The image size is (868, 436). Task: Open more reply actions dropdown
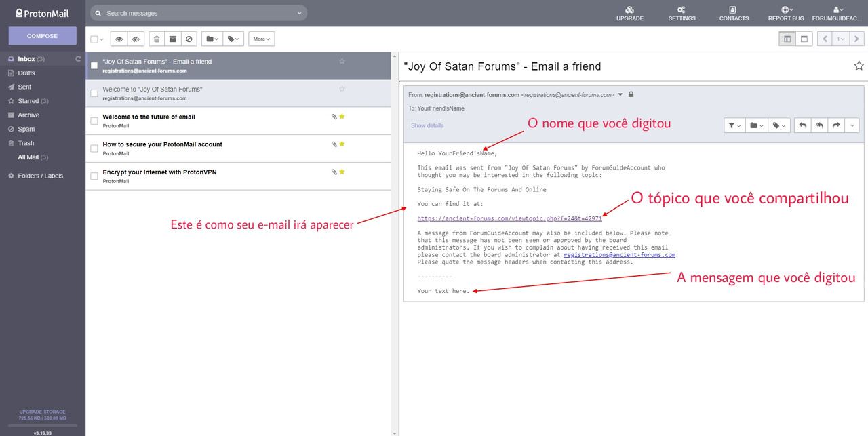click(x=852, y=125)
